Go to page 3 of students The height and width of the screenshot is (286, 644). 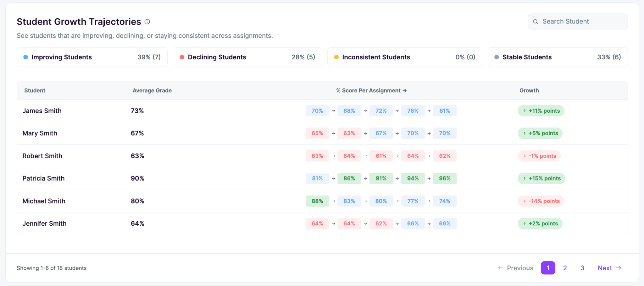pyautogui.click(x=582, y=268)
